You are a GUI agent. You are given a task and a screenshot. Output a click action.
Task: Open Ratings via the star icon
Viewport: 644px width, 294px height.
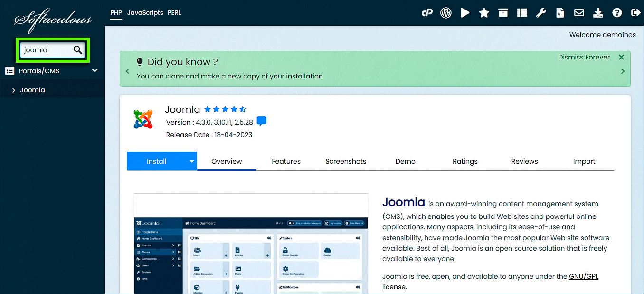(483, 12)
